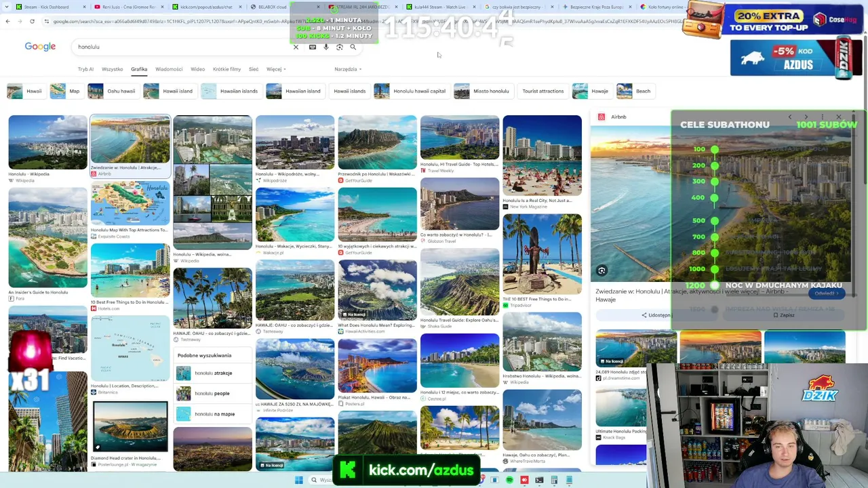This screenshot has width=868, height=488.
Task: Show the previous image in the preview panel
Action: (x=790, y=117)
